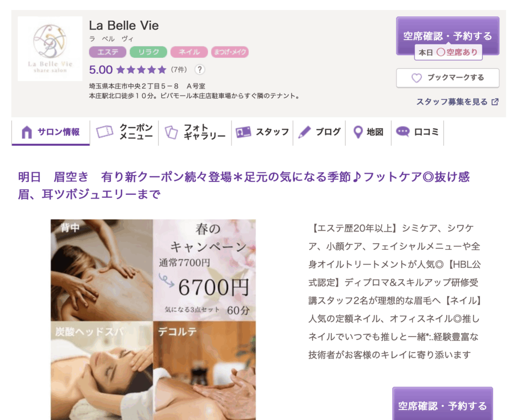Click the pencil blog icon
This screenshot has width=507, height=420.
(x=304, y=132)
